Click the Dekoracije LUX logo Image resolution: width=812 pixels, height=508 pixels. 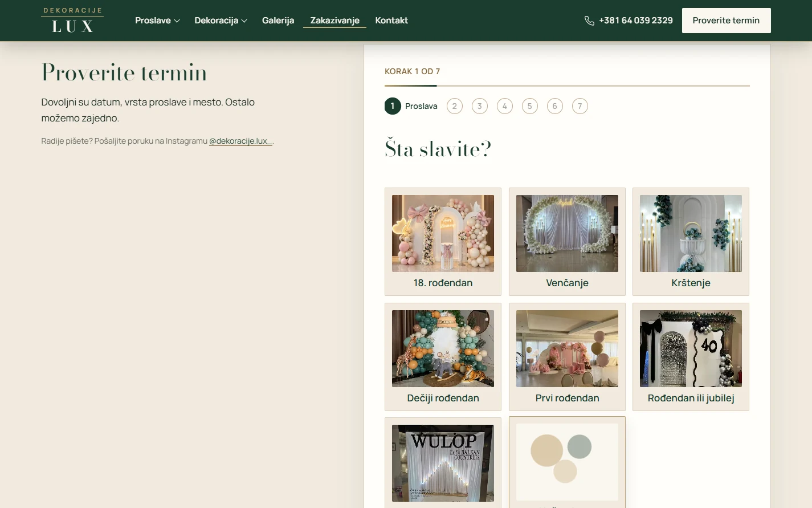coord(72,21)
